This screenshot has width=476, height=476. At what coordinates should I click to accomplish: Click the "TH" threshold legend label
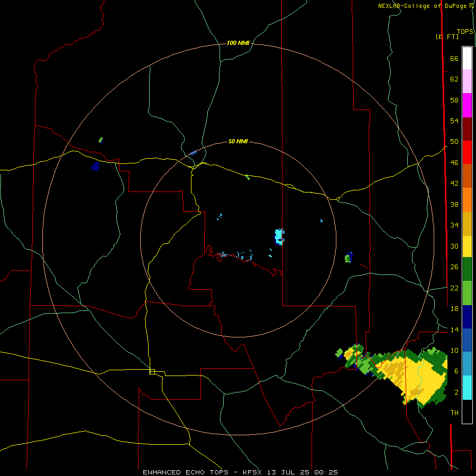(454, 413)
